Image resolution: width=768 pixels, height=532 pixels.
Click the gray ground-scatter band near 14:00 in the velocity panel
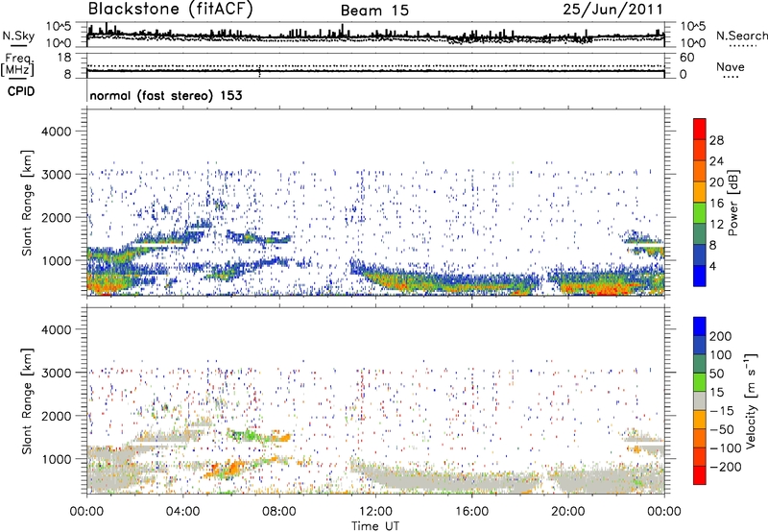point(421,480)
